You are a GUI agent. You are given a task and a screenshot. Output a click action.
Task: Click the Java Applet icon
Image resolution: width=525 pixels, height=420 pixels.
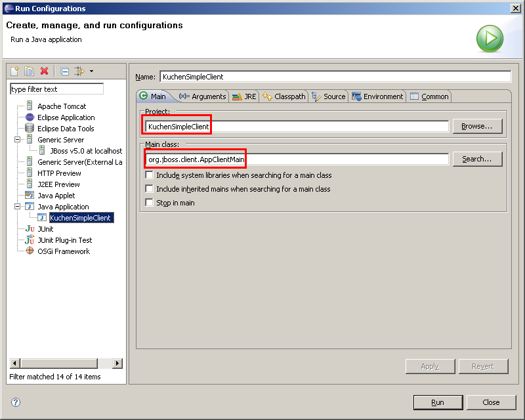click(x=30, y=196)
